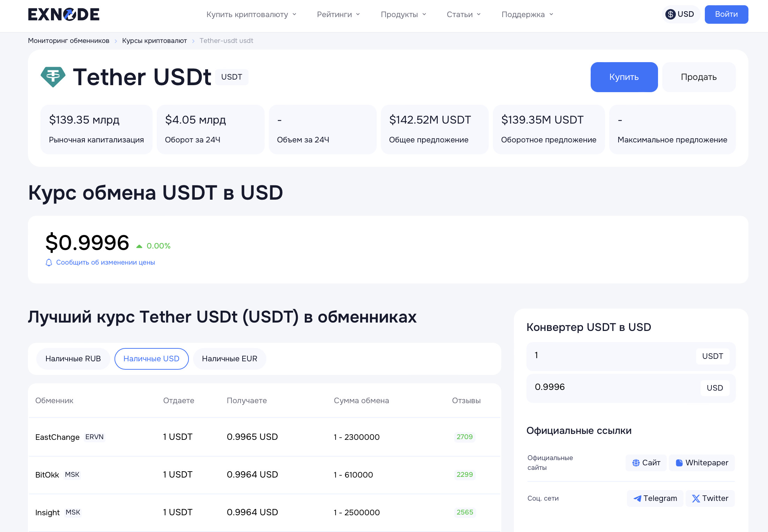Open the Поддержка menu
768x532 pixels.
527,15
